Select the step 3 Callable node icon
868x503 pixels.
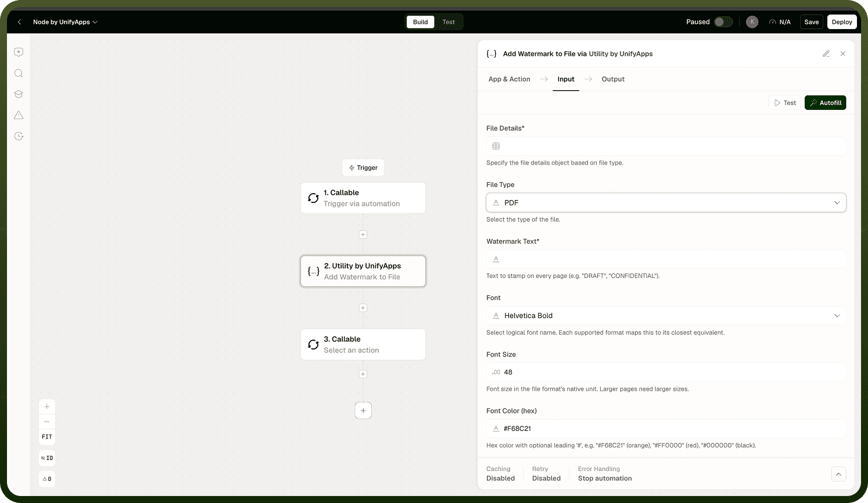(314, 345)
